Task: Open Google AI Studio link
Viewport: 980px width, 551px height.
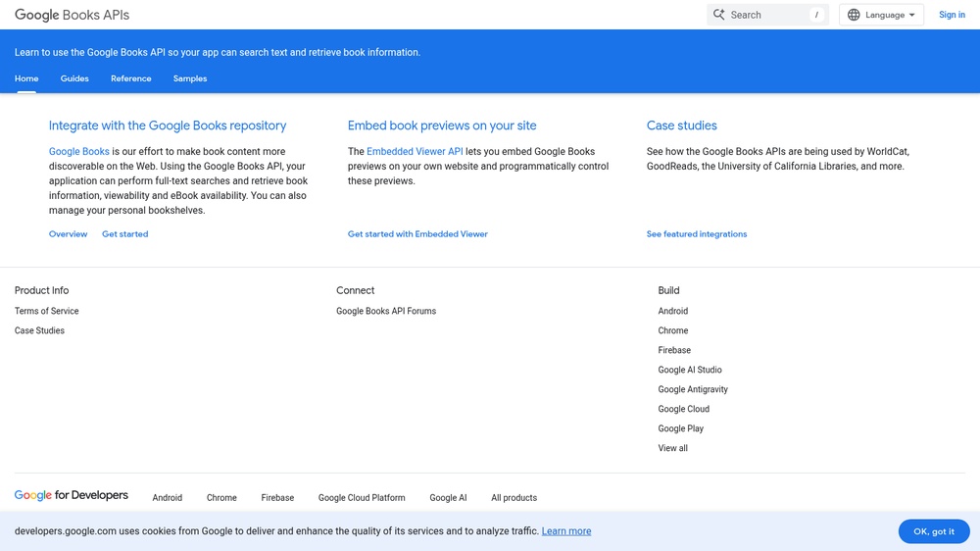Action: [689, 370]
